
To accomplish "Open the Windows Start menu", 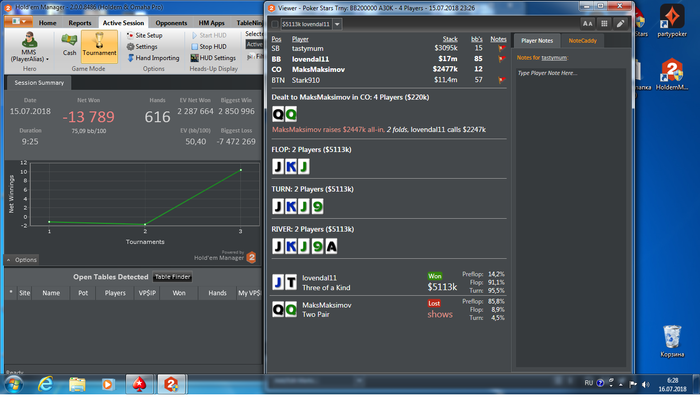I will pyautogui.click(x=14, y=384).
